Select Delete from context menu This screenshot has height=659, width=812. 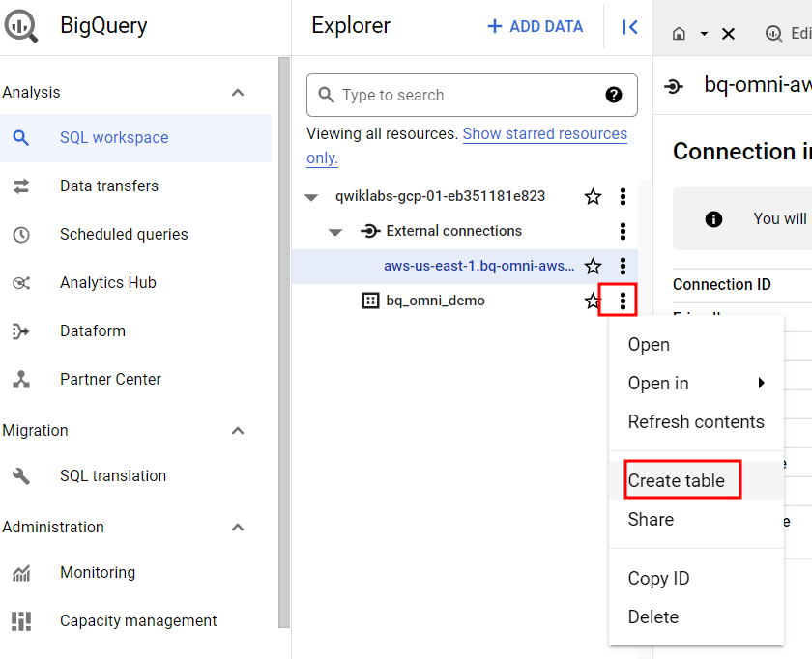point(697,617)
